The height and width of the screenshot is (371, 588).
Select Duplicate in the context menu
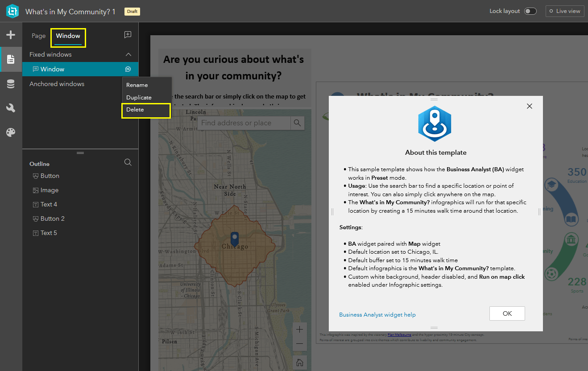[x=139, y=97]
